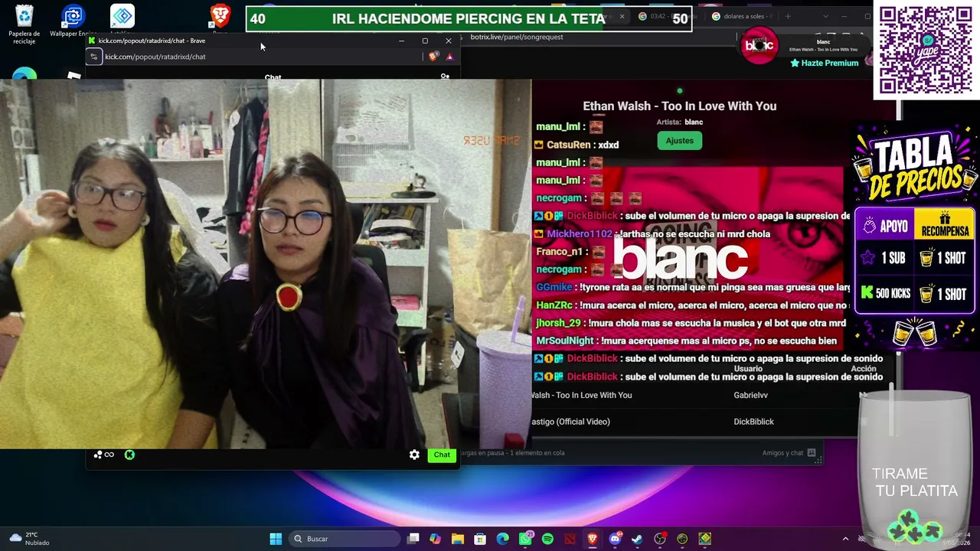Click the infinity points icon below chat
The height and width of the screenshot is (551, 980).
coord(104,455)
